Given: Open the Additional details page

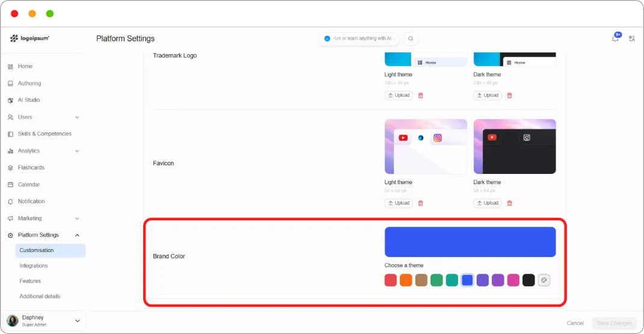Looking at the screenshot, I should (40, 296).
